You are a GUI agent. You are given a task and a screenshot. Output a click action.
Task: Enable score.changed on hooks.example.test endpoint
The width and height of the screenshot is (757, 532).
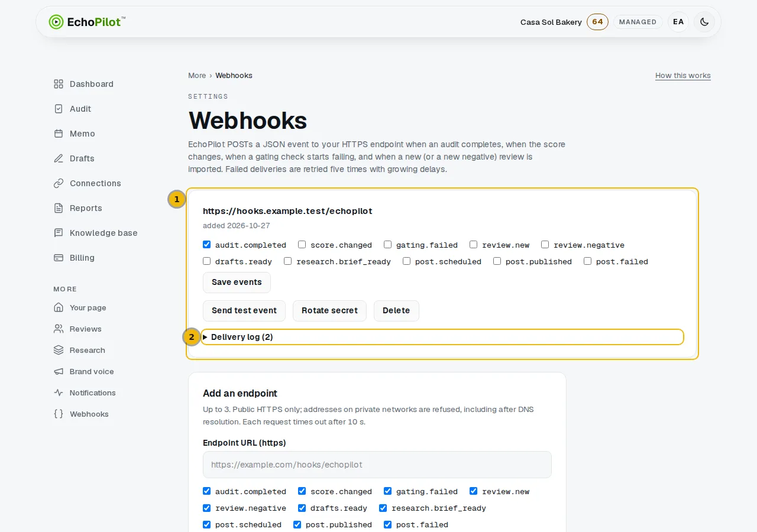pos(302,245)
